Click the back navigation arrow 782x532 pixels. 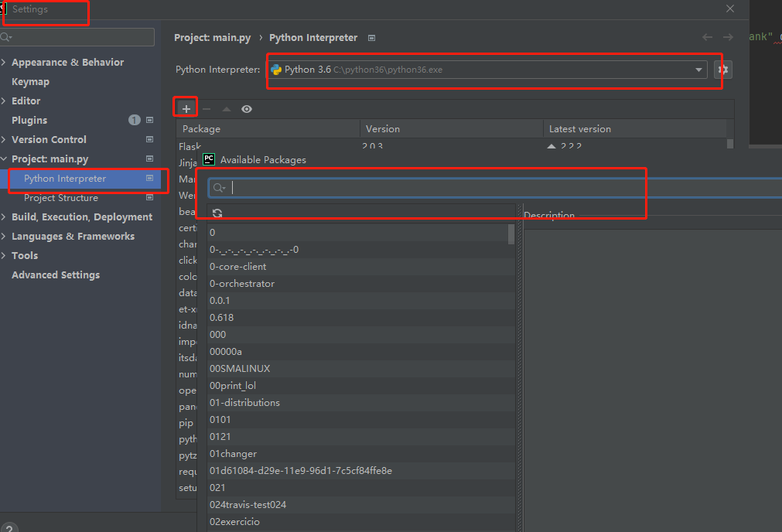point(707,37)
